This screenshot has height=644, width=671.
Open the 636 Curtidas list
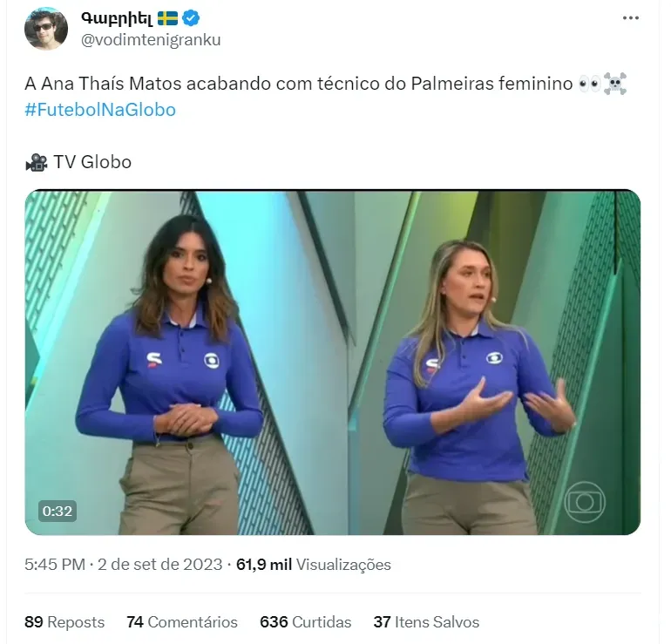[x=306, y=621]
